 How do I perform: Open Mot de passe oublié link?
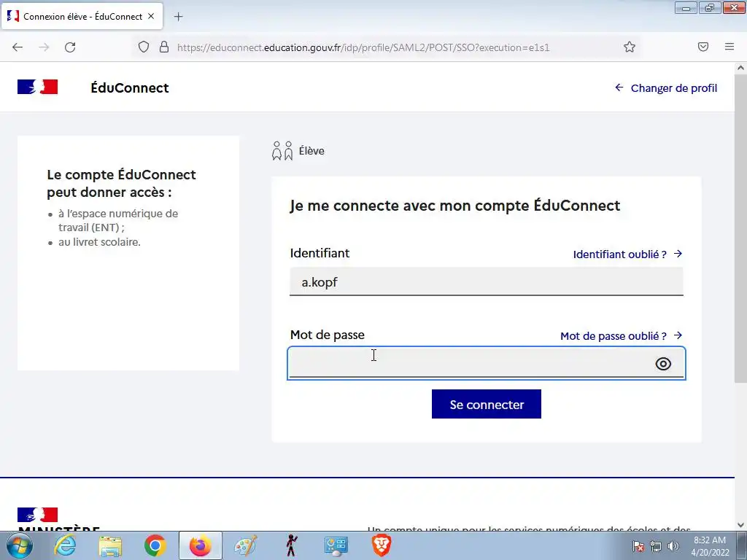(x=622, y=336)
